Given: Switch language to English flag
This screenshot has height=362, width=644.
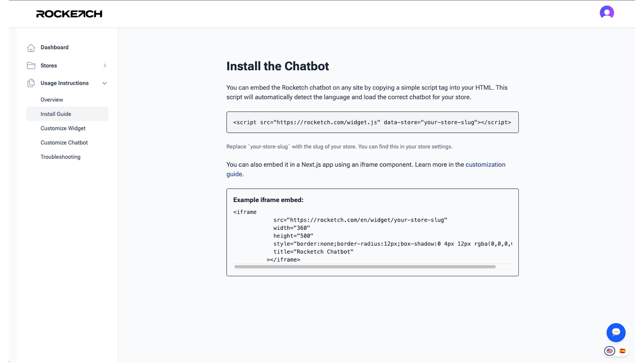Looking at the screenshot, I should 610,351.
